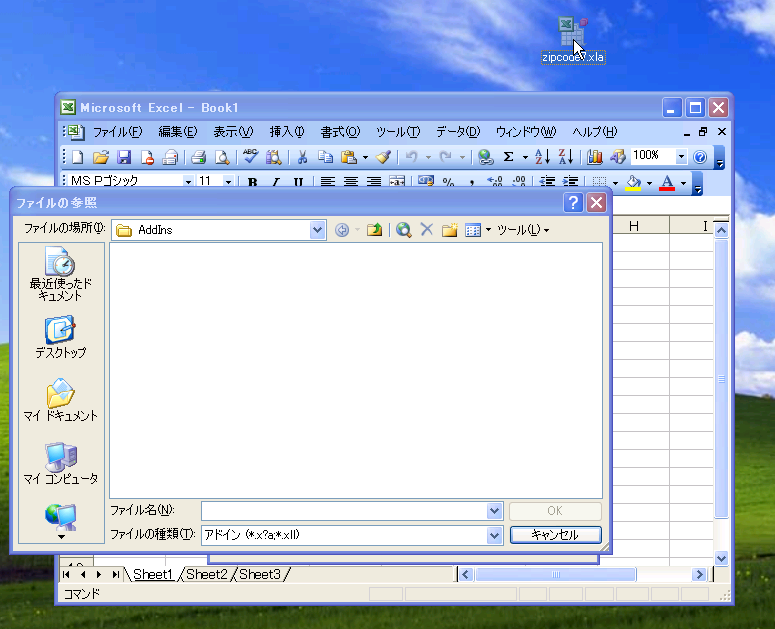This screenshot has height=629, width=775.
Task: Click the dialog help question mark button
Action: [x=573, y=203]
